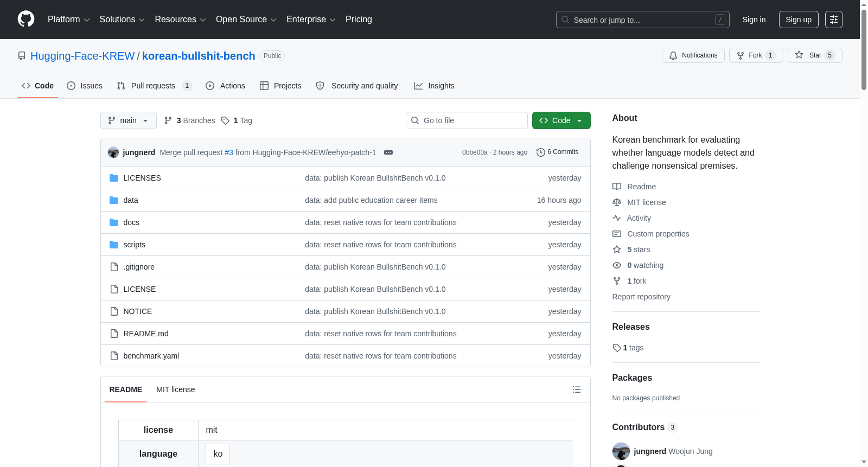Open commit 'data: add public education career items'

[371, 200]
